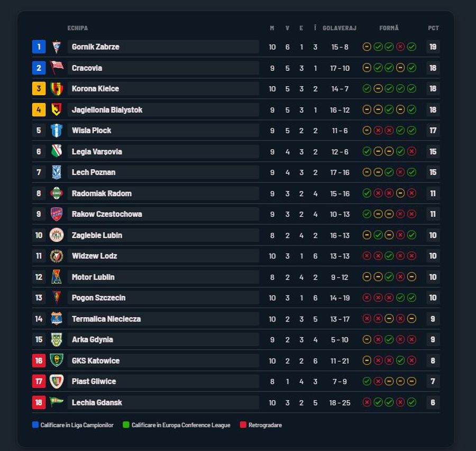Click the Lechia Gdansk club crest
The width and height of the screenshot is (476, 451).
[57, 402]
